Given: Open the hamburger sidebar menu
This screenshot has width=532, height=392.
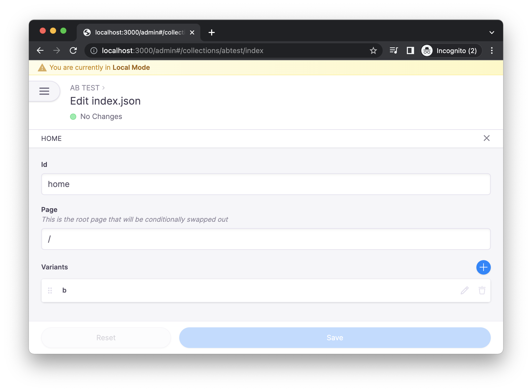Looking at the screenshot, I should point(44,91).
